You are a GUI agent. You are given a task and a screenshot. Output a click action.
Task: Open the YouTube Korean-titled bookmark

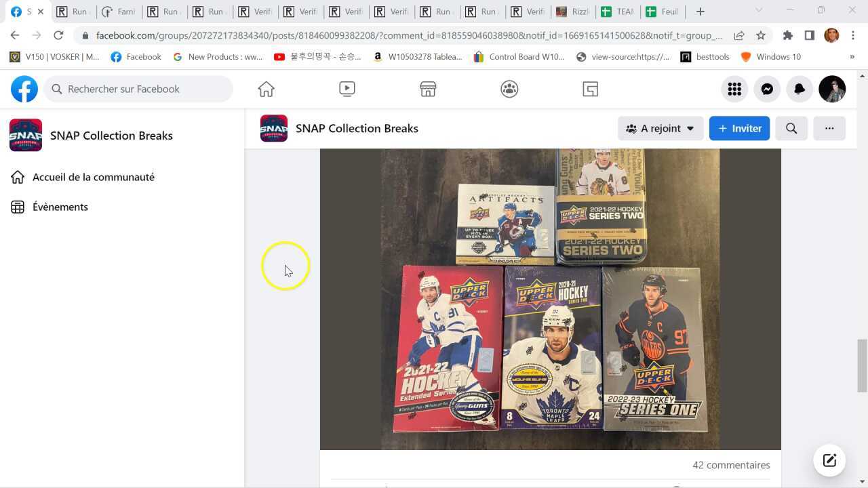tap(317, 57)
